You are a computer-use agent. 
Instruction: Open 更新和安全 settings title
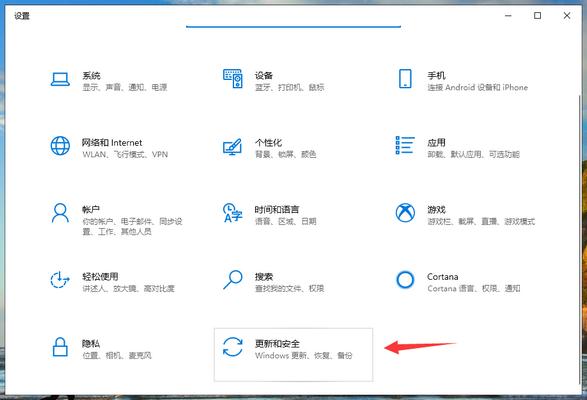277,344
